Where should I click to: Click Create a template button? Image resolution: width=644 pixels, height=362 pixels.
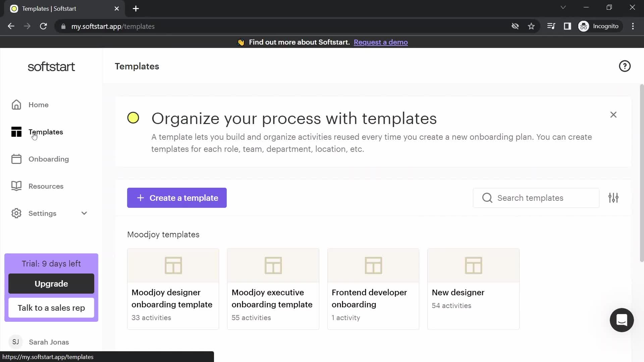click(177, 198)
